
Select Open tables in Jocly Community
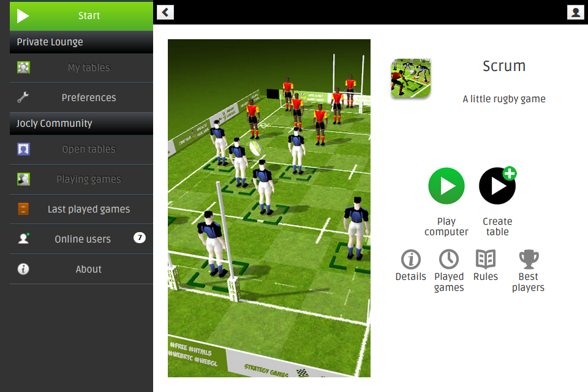point(81,149)
